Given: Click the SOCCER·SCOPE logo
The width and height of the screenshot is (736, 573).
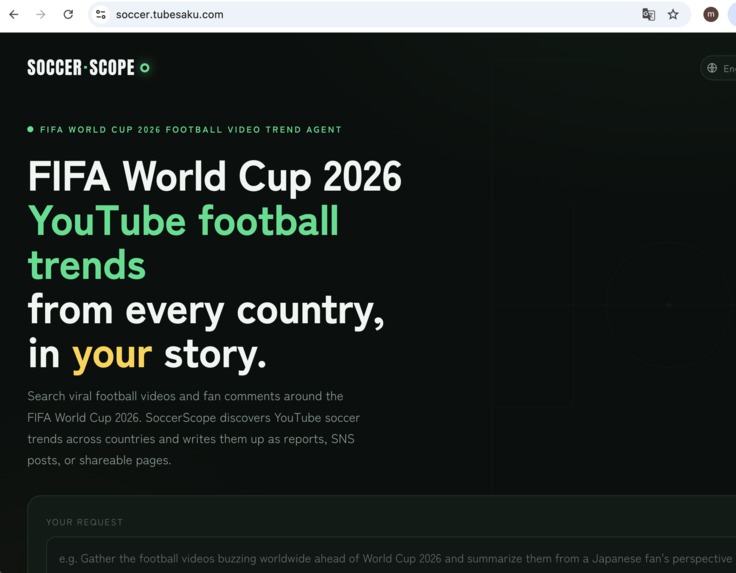Looking at the screenshot, I should pos(88,68).
